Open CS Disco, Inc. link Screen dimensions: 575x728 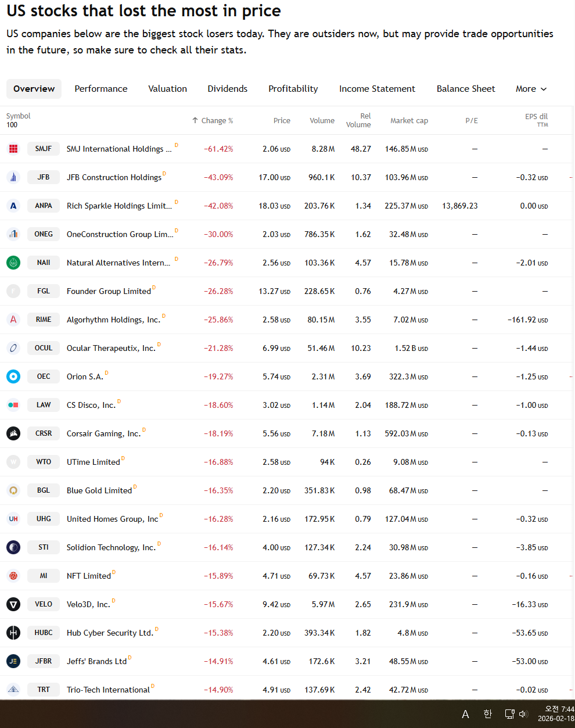pyautogui.click(x=91, y=406)
